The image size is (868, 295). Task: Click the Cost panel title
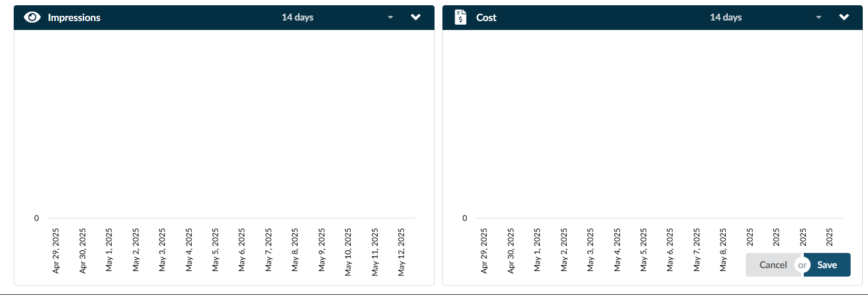coord(486,17)
